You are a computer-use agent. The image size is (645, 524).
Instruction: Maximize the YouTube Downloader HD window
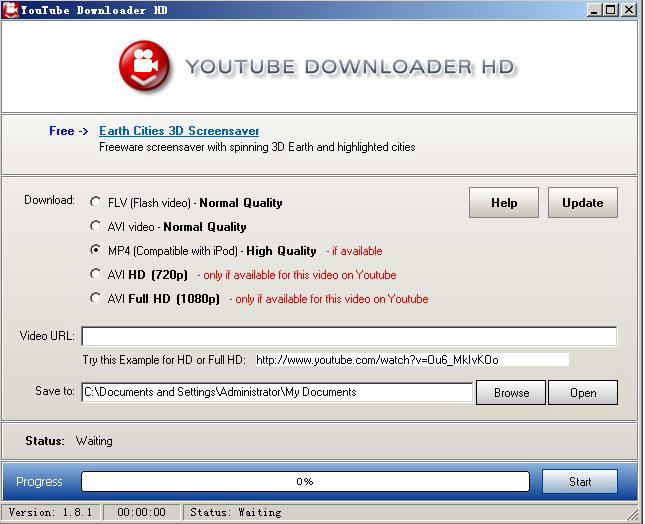pyautogui.click(x=611, y=9)
